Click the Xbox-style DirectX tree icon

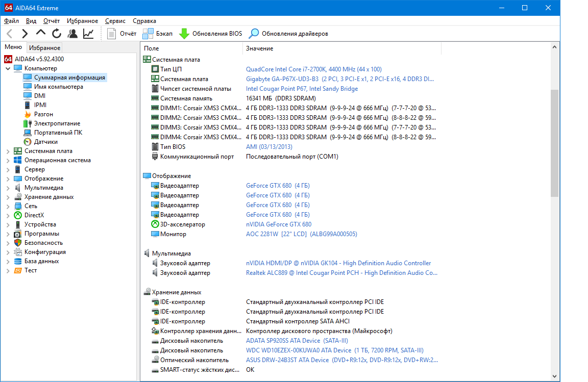click(x=18, y=215)
